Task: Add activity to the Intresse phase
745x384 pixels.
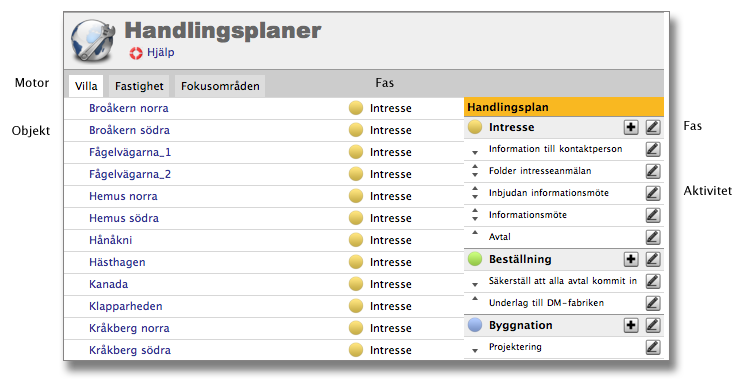Action: [x=631, y=127]
